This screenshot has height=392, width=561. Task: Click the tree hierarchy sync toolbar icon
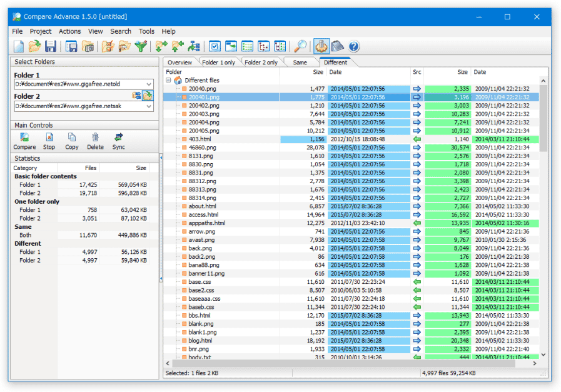click(194, 46)
